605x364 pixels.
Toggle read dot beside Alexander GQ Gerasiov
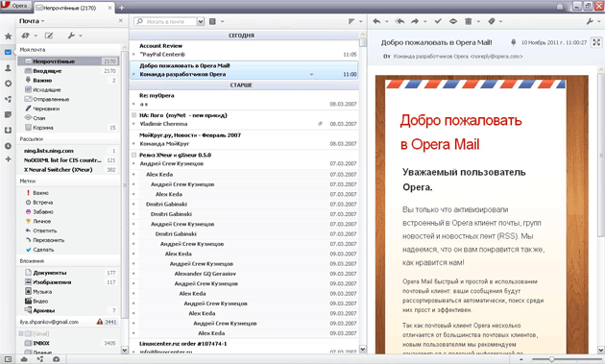(x=133, y=274)
